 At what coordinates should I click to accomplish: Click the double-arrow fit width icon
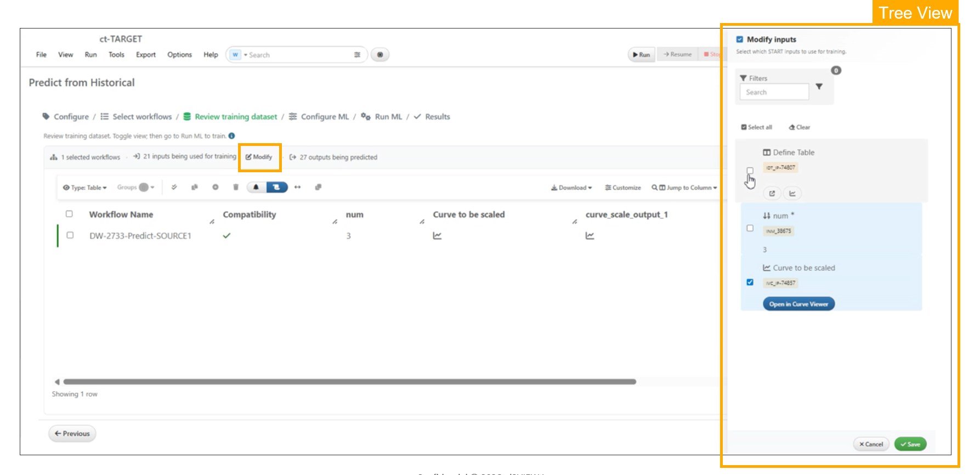(297, 187)
